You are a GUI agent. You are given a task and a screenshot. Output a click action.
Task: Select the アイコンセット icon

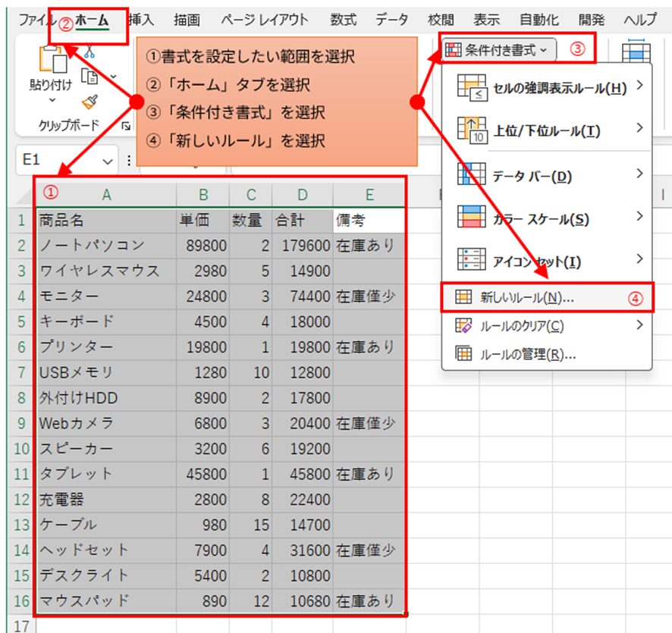point(470,260)
